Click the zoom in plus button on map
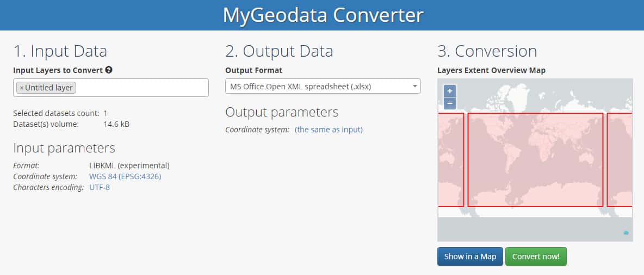644x275 pixels. pyautogui.click(x=450, y=91)
